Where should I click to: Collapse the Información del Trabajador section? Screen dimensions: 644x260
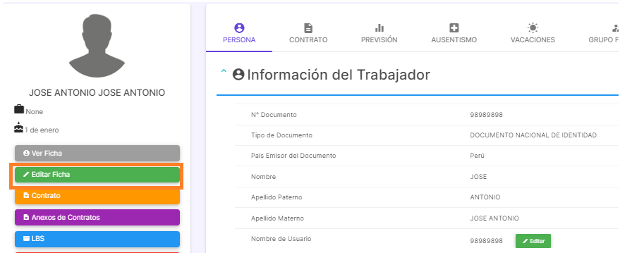pyautogui.click(x=224, y=71)
